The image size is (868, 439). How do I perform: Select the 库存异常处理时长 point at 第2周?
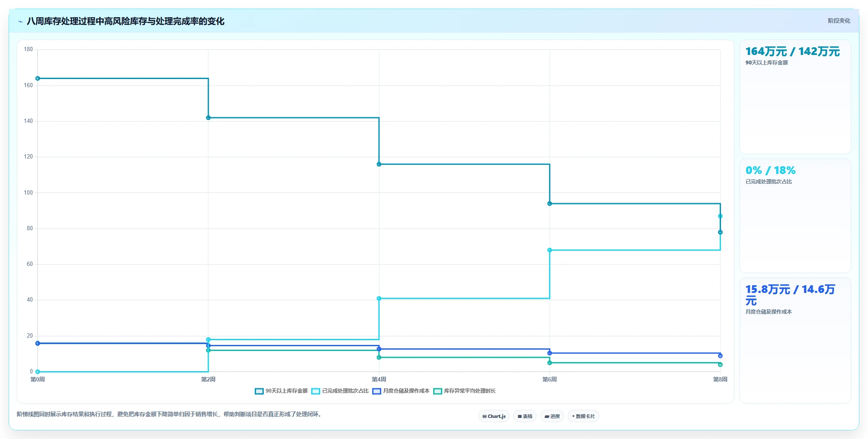coord(208,350)
